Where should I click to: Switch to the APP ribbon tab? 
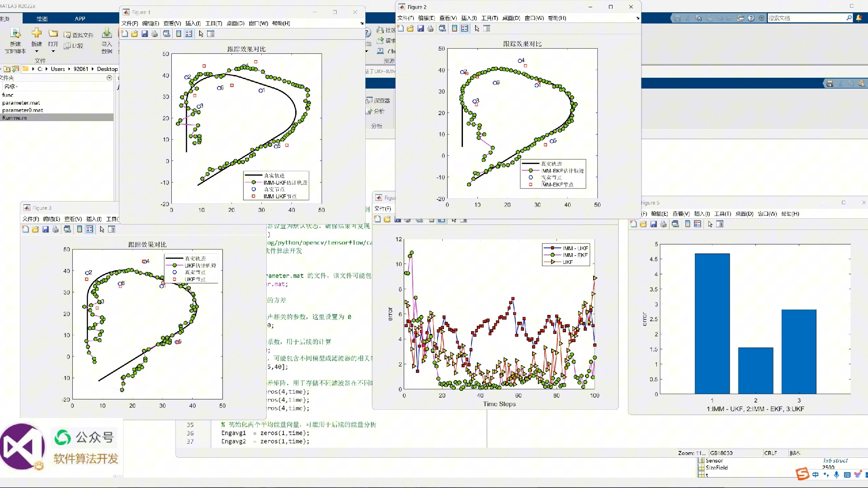click(80, 19)
